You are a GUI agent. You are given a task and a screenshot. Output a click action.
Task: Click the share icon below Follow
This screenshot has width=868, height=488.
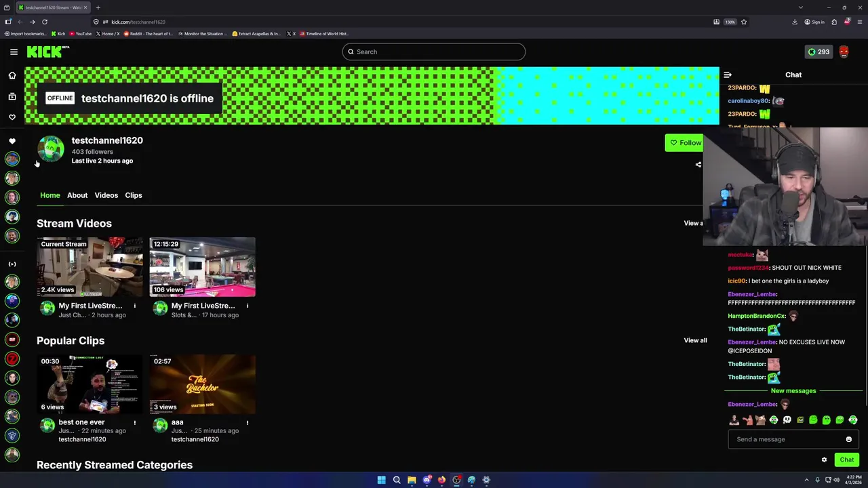coord(698,165)
